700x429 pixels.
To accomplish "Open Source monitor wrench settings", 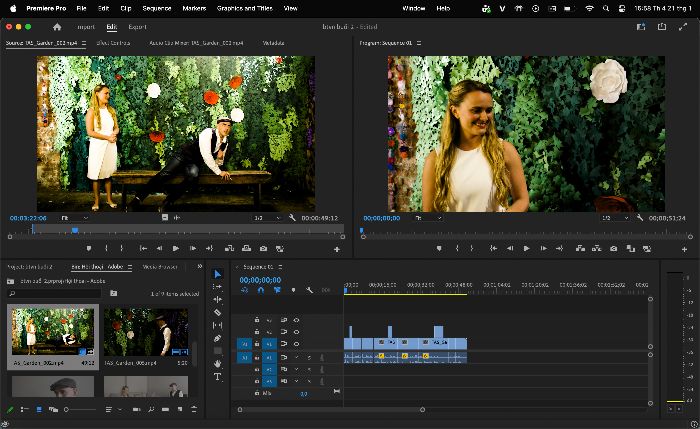I will pyautogui.click(x=292, y=218).
